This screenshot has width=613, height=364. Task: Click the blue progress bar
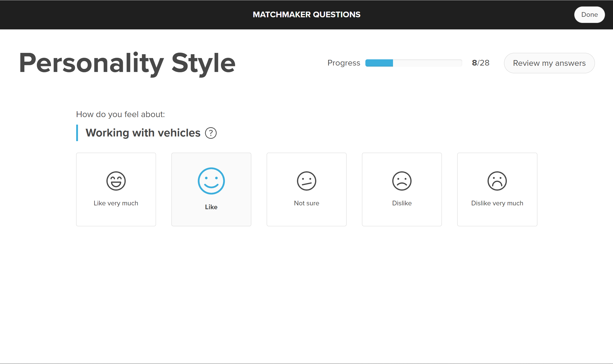click(414, 63)
